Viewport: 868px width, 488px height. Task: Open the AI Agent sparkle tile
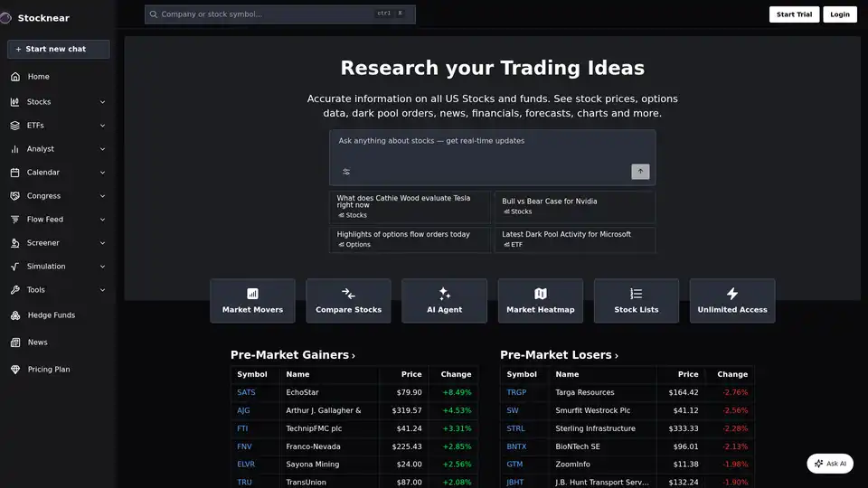(444, 301)
